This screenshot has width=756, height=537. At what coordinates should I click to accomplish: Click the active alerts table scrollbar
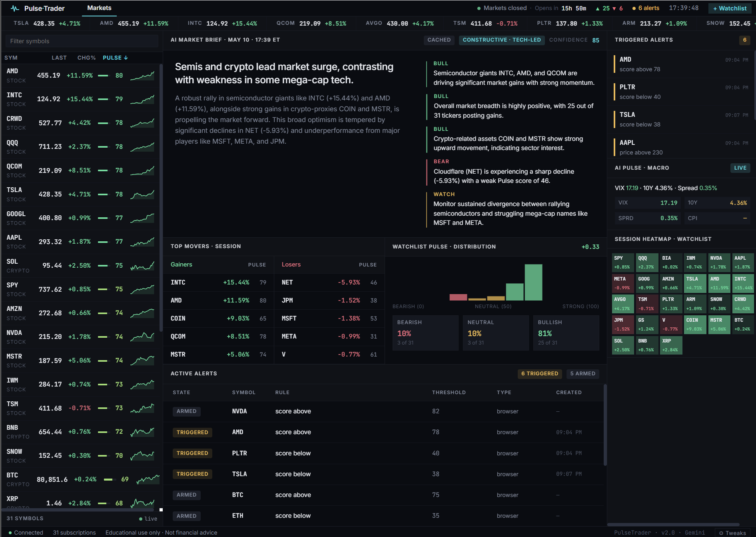pyautogui.click(x=605, y=425)
